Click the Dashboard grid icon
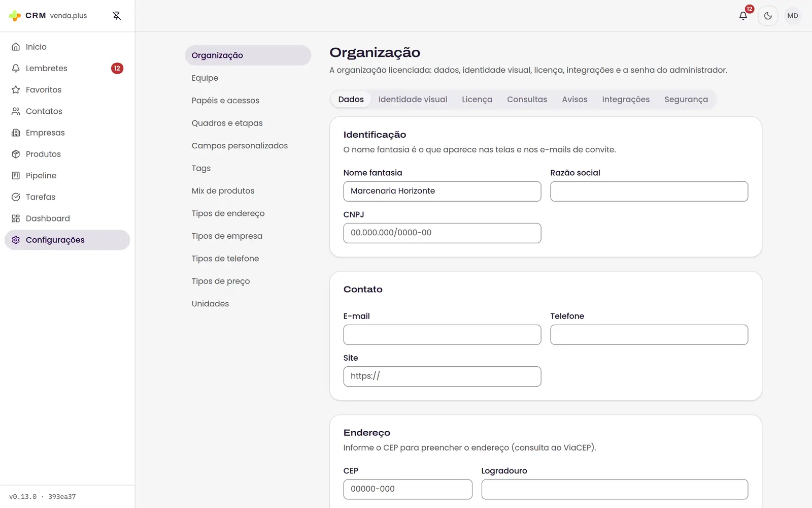812x508 pixels. pyautogui.click(x=16, y=218)
